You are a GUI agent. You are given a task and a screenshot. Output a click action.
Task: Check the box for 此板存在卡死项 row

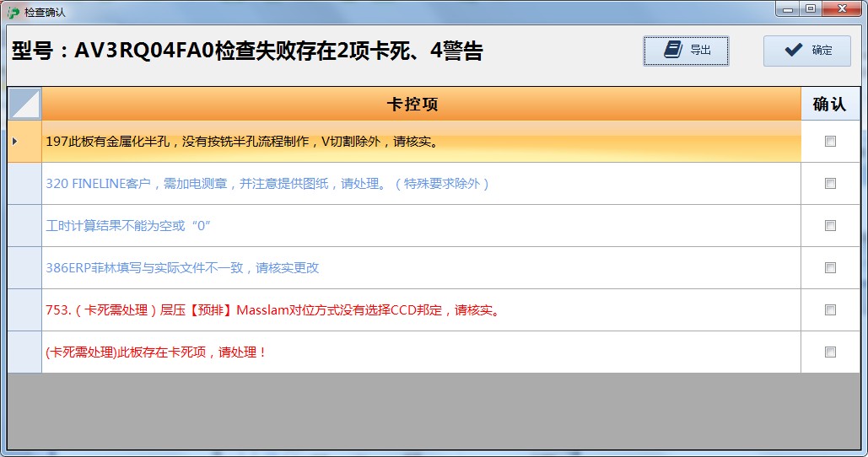coord(830,352)
